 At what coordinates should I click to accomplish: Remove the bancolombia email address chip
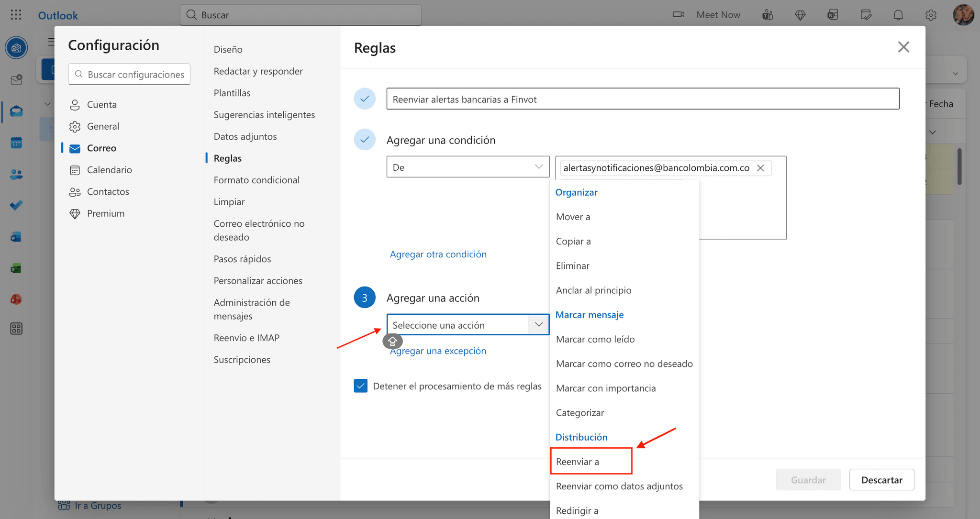[760, 168]
